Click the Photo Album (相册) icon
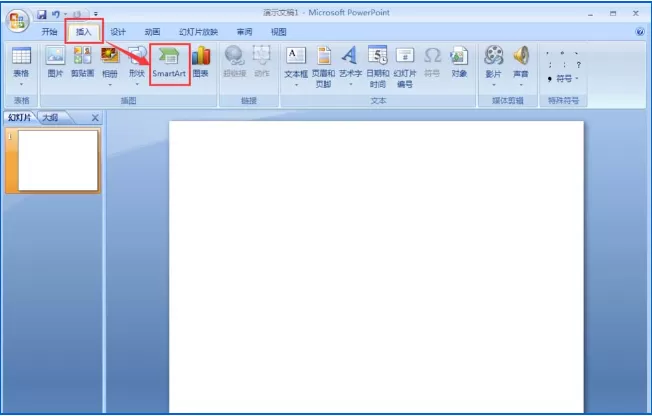This screenshot has width=652, height=416. [x=110, y=55]
